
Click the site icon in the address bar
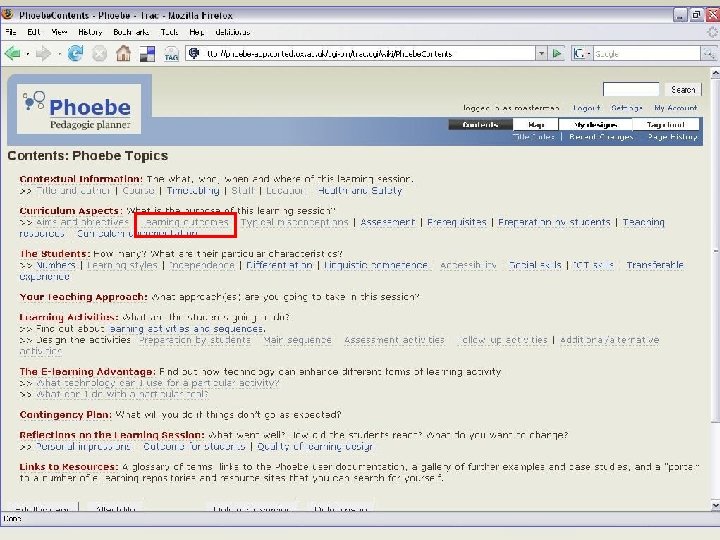pos(194,53)
